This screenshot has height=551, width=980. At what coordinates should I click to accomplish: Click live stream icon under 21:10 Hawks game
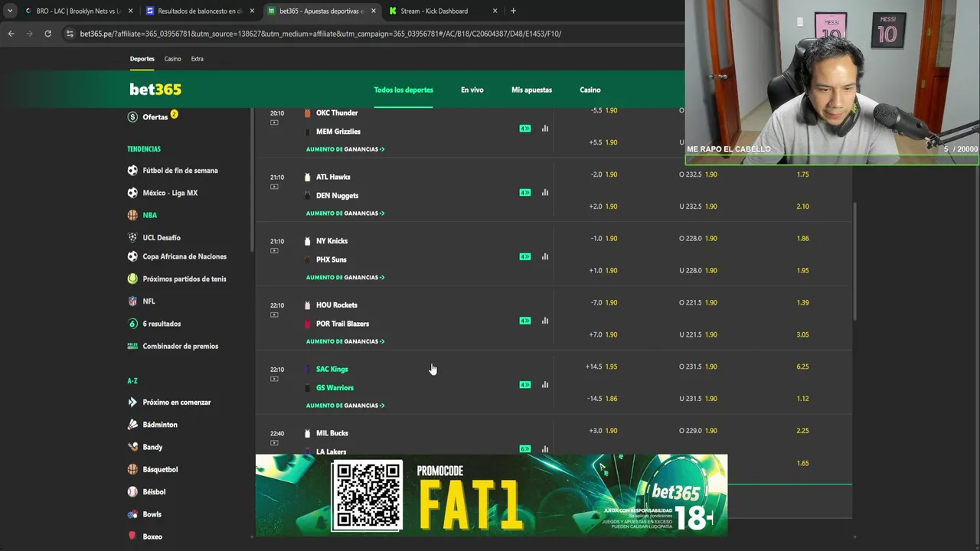(274, 187)
